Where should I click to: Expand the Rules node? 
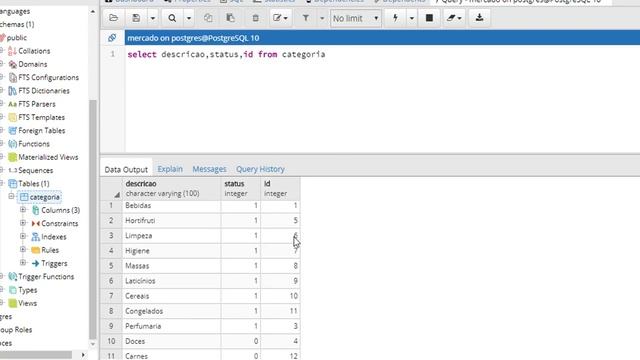click(x=23, y=250)
